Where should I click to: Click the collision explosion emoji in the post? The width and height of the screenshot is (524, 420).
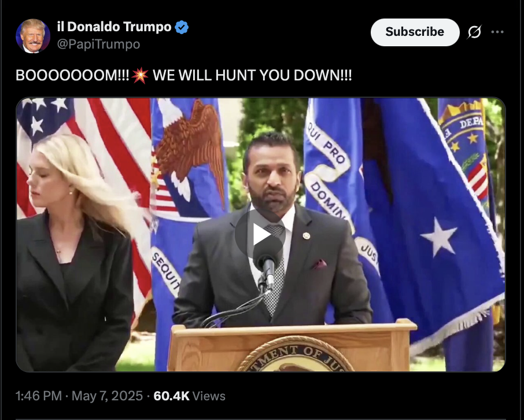(140, 75)
